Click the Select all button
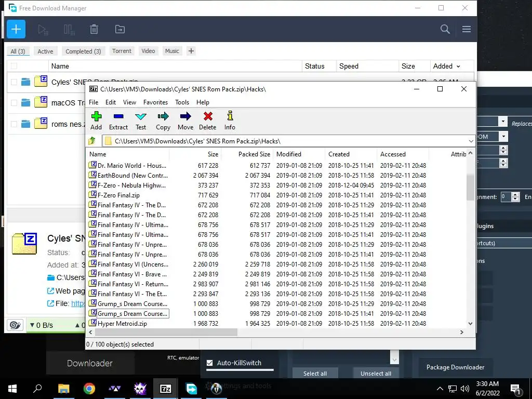The width and height of the screenshot is (532, 399). click(315, 373)
